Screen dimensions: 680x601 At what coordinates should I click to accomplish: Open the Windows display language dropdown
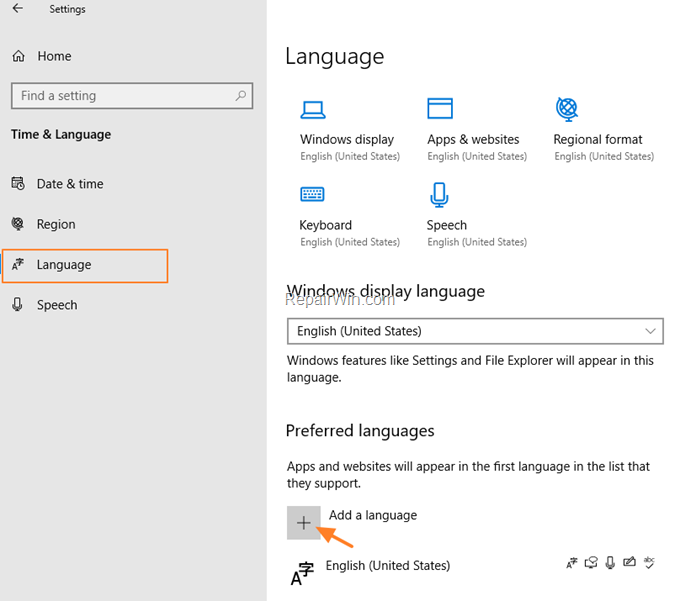[x=475, y=331]
